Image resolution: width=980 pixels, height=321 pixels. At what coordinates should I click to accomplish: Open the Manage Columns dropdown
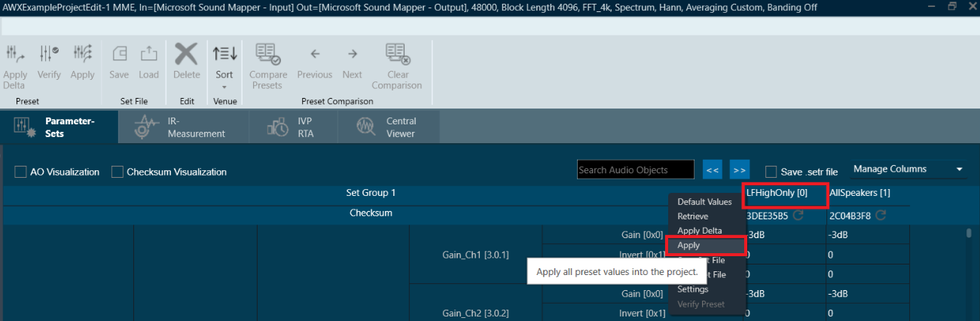(908, 169)
